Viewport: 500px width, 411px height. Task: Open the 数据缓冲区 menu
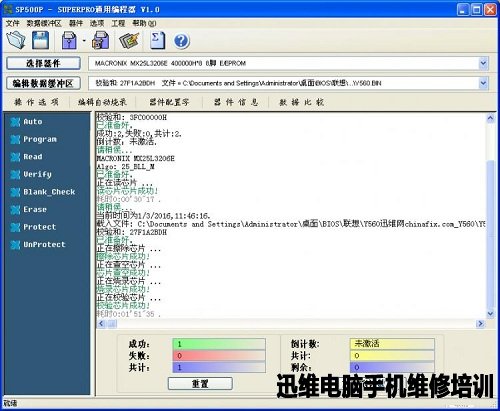click(44, 23)
